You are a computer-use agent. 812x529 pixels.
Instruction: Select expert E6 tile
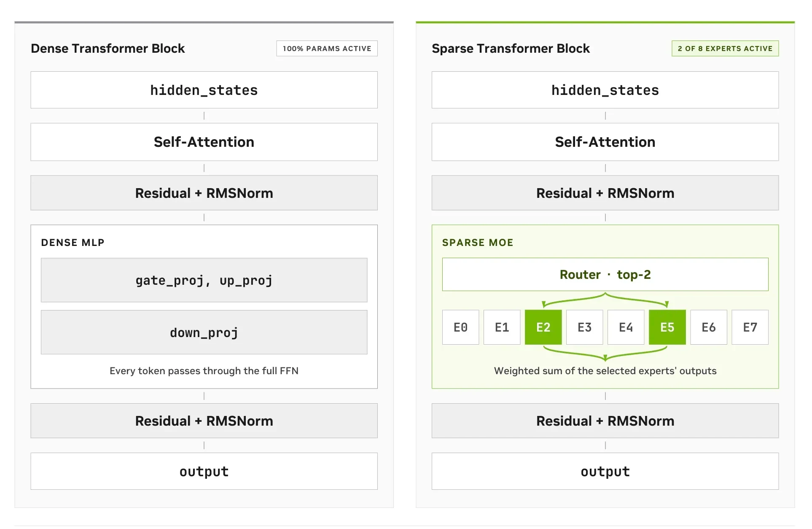(x=709, y=327)
